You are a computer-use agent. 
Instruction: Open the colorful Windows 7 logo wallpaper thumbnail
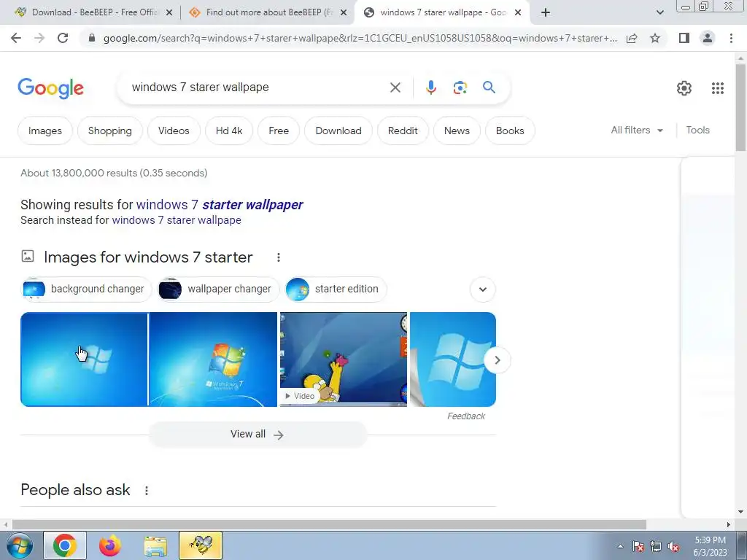coord(214,359)
